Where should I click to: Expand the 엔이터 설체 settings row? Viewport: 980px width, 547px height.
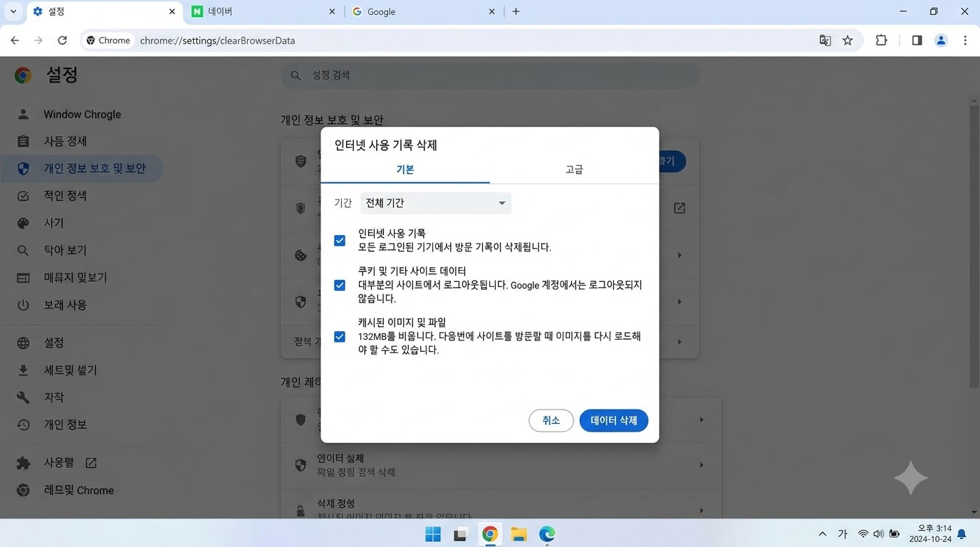[x=501, y=465]
